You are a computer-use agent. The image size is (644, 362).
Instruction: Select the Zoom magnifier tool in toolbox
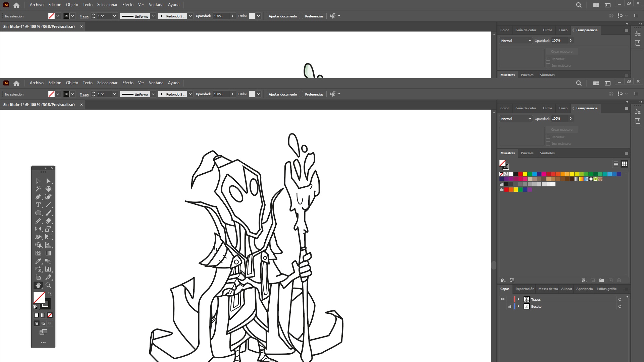point(48,286)
